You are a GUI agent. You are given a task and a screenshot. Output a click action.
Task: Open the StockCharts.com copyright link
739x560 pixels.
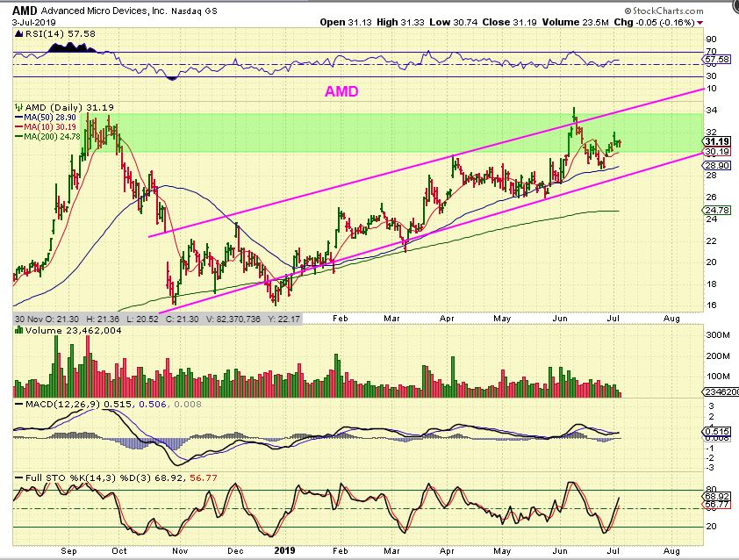pyautogui.click(x=664, y=11)
